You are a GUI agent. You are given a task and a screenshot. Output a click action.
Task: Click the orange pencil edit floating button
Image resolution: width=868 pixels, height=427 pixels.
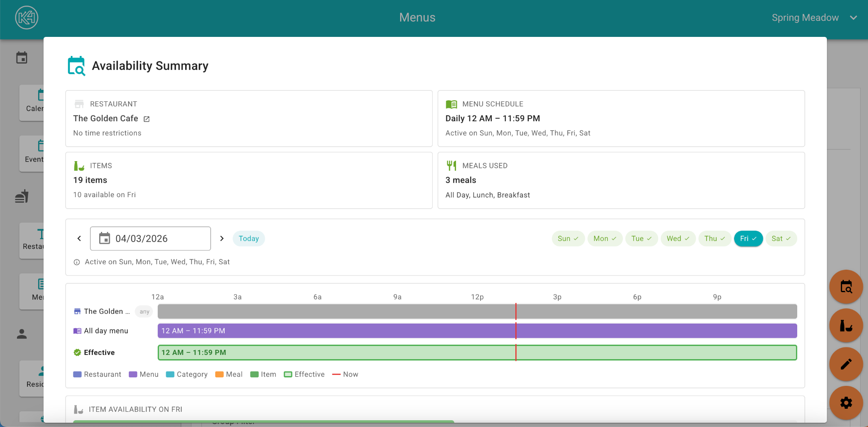pyautogui.click(x=846, y=364)
